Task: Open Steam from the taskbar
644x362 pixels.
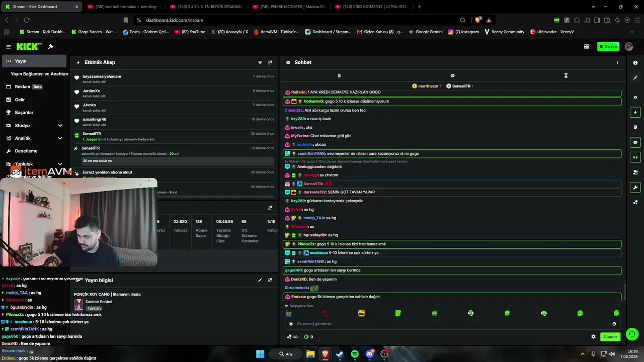Action: (x=340, y=354)
